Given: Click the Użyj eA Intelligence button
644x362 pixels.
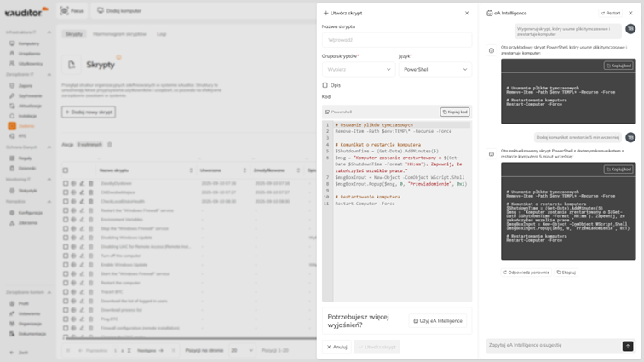Looking at the screenshot, I should point(438,320).
